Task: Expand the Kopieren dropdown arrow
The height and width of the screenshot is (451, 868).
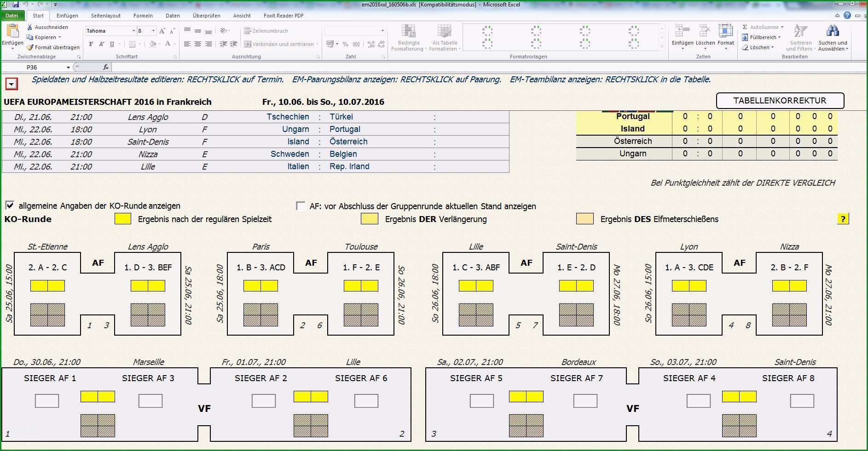Action: point(59,37)
